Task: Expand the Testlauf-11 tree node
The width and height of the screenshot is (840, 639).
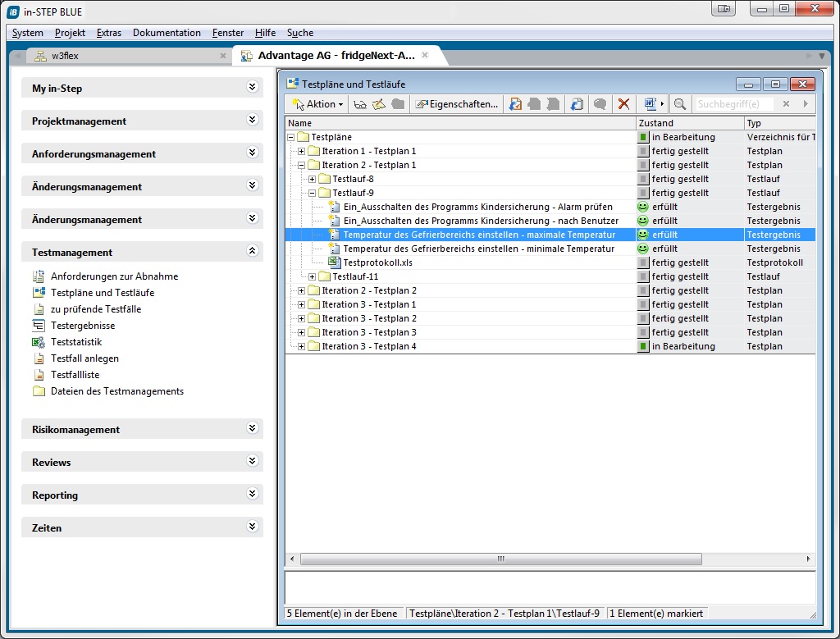Action: coord(313,276)
